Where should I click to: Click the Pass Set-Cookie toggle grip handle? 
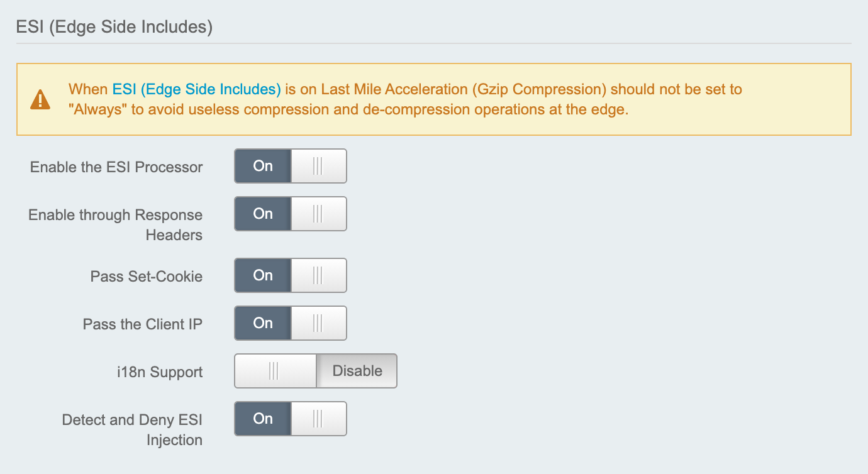click(318, 275)
